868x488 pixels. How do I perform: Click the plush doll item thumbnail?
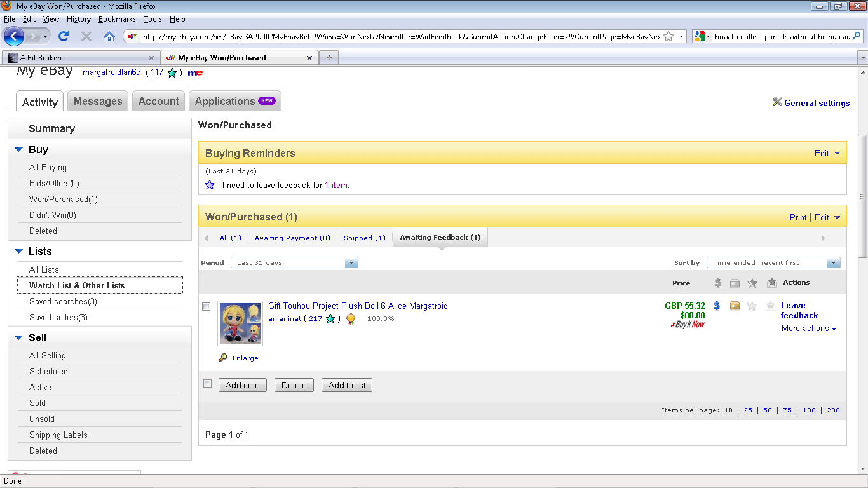tap(240, 323)
